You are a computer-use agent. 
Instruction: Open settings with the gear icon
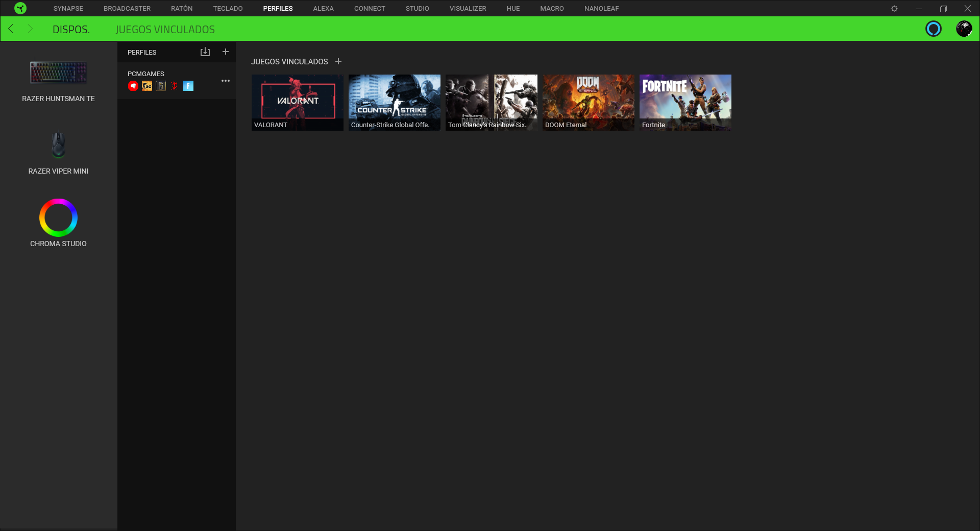pyautogui.click(x=894, y=9)
